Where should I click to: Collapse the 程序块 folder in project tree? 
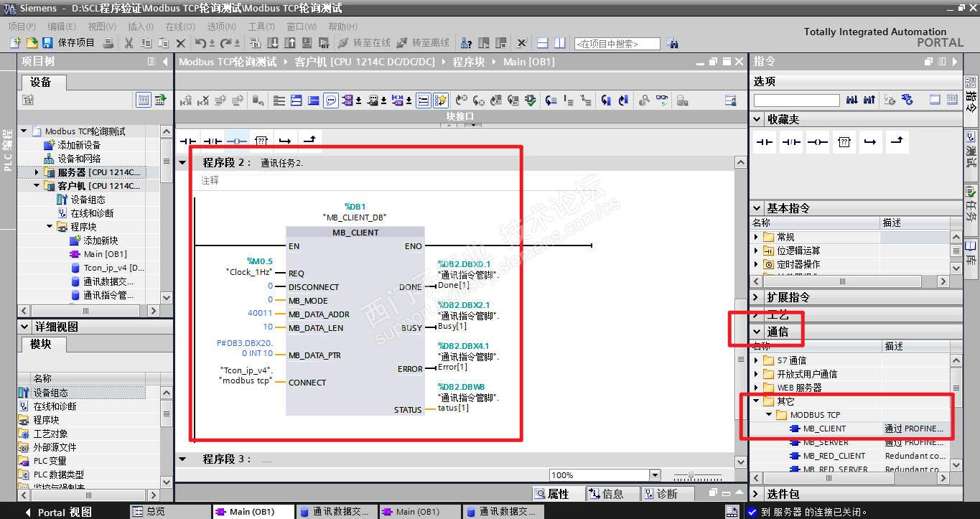point(50,227)
